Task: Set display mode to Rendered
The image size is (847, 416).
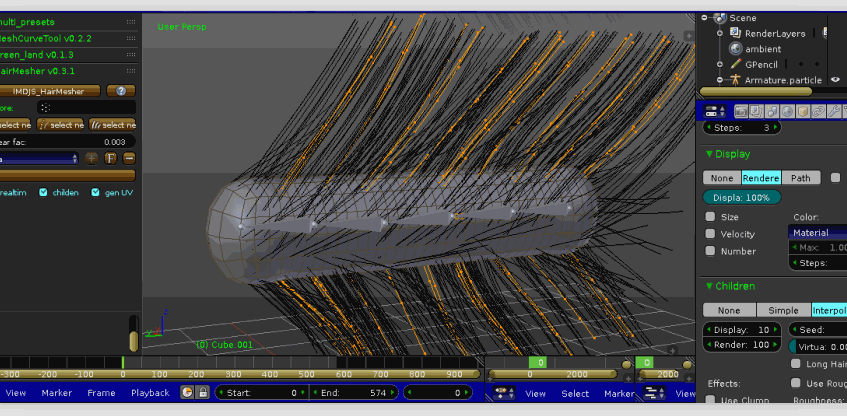Action: 761,178
